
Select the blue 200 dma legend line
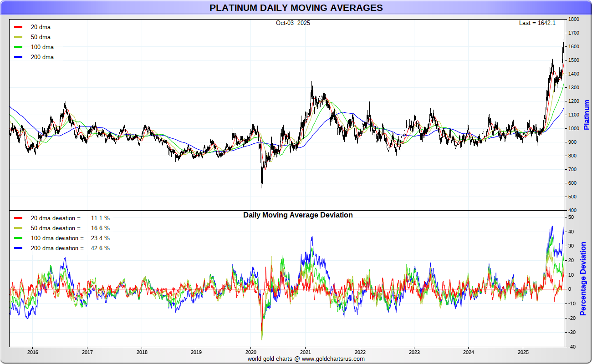(x=18, y=57)
